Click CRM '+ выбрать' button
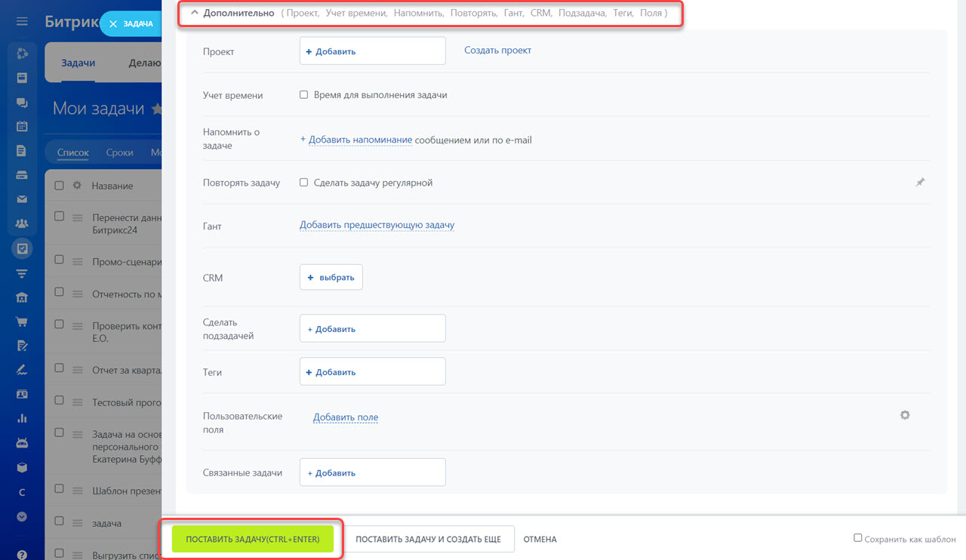Viewport: 966px width, 560px height. (x=331, y=277)
